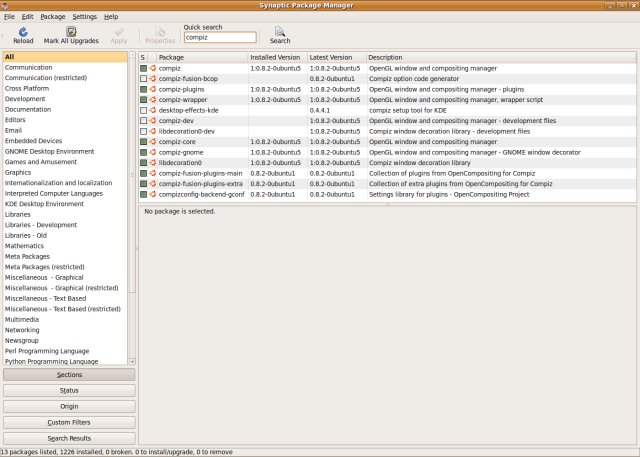Mark the compiz-dev status checkbox

pyautogui.click(x=143, y=121)
